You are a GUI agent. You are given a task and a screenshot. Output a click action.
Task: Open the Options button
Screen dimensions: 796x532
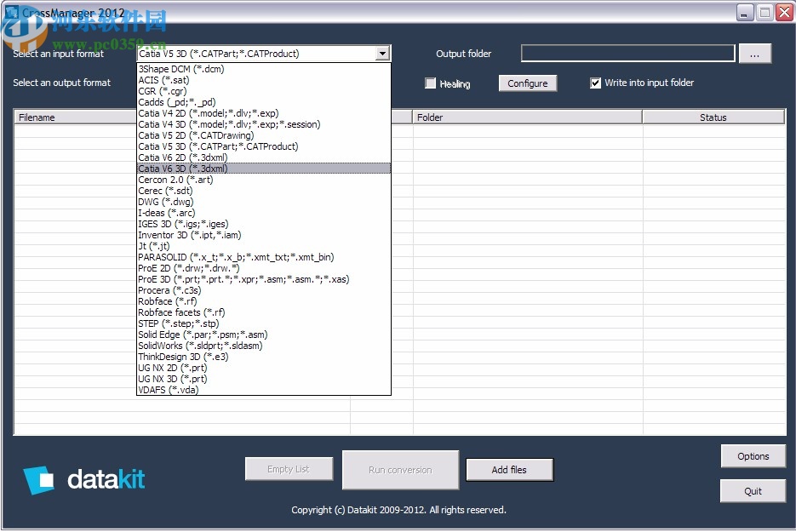click(x=753, y=456)
